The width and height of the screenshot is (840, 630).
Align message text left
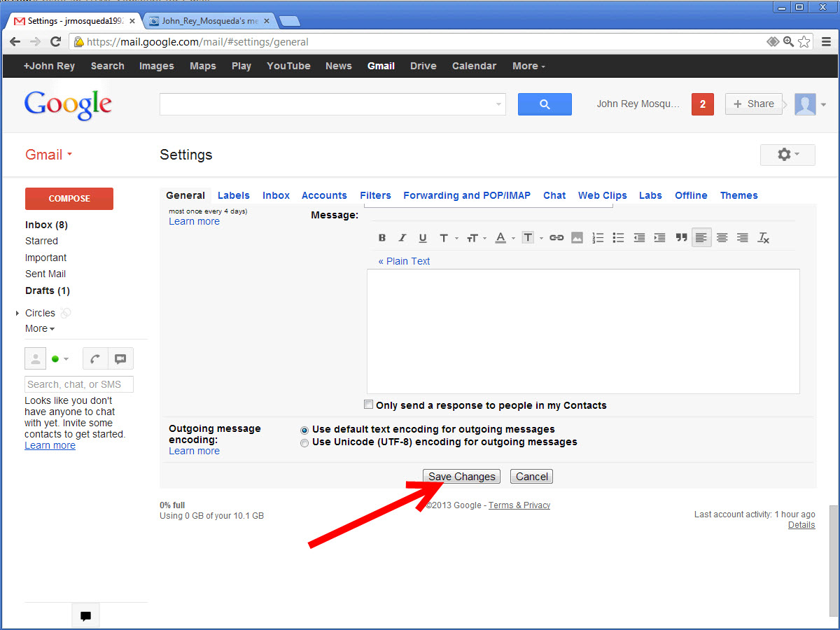[x=701, y=238]
